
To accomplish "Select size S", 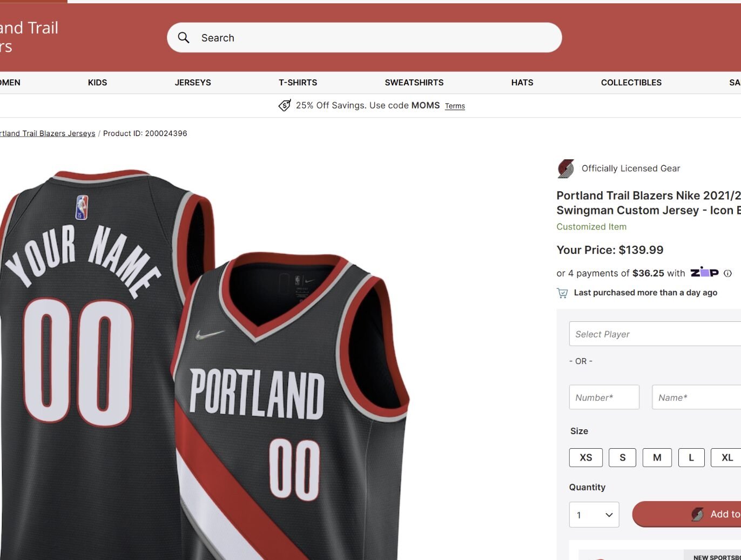I will pos(622,457).
